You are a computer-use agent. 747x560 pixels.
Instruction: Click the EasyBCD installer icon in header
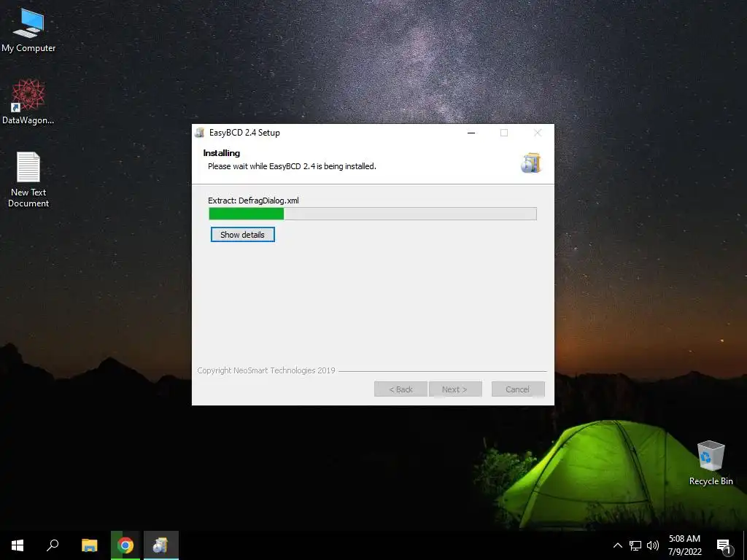coord(531,163)
